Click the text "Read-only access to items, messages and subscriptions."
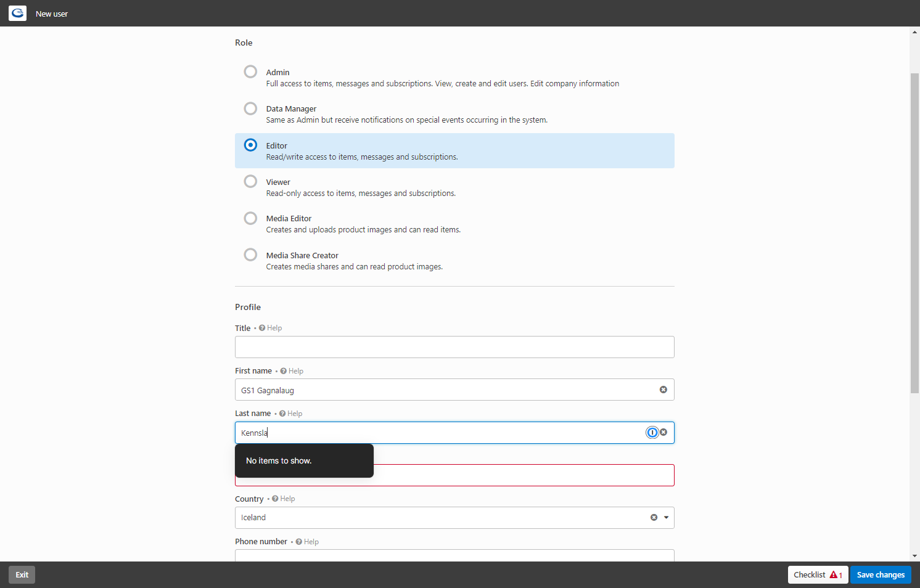920x588 pixels. coord(361,194)
